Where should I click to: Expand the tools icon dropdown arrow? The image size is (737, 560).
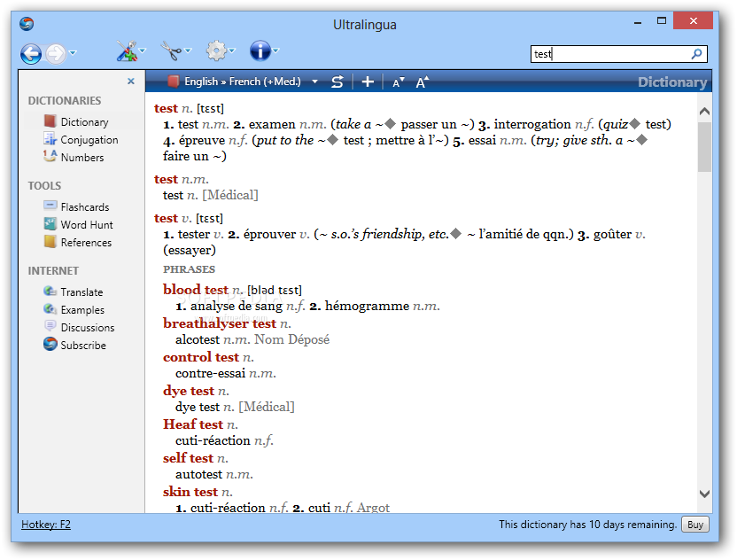click(143, 51)
